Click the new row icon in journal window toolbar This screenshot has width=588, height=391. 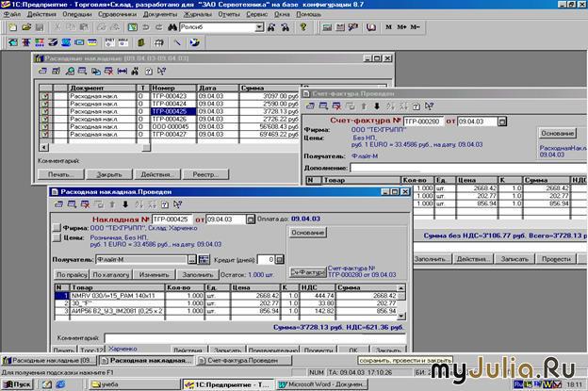[x=42, y=71]
